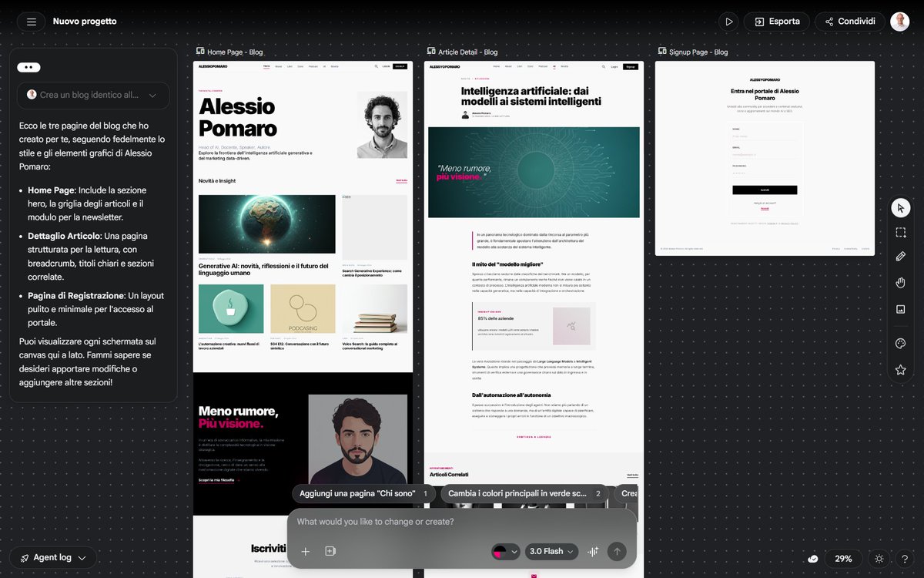Click the cloud saved status icon
The image size is (924, 578).
pos(813,559)
